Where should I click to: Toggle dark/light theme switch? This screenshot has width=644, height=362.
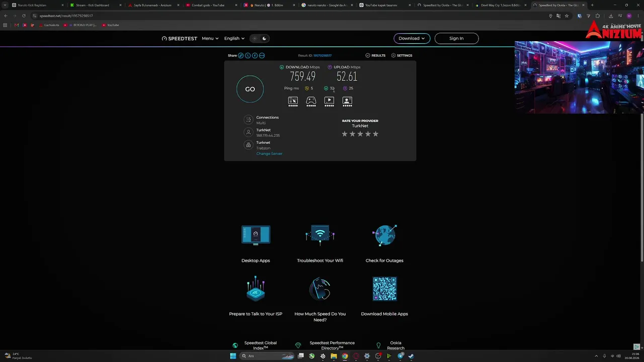pos(260,38)
